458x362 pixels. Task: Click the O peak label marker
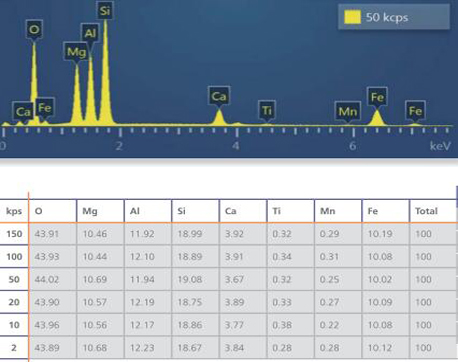[x=34, y=30]
